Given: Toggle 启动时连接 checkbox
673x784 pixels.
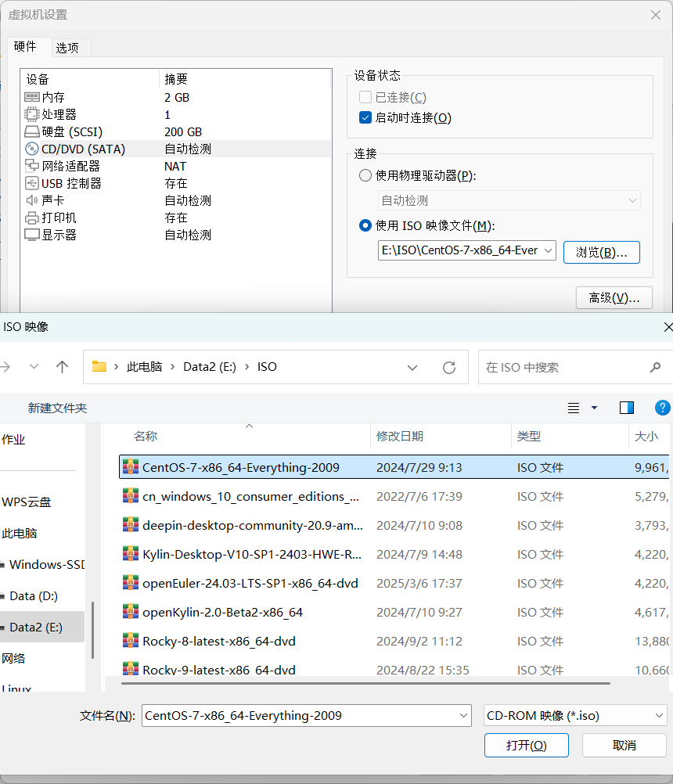Looking at the screenshot, I should click(x=365, y=117).
